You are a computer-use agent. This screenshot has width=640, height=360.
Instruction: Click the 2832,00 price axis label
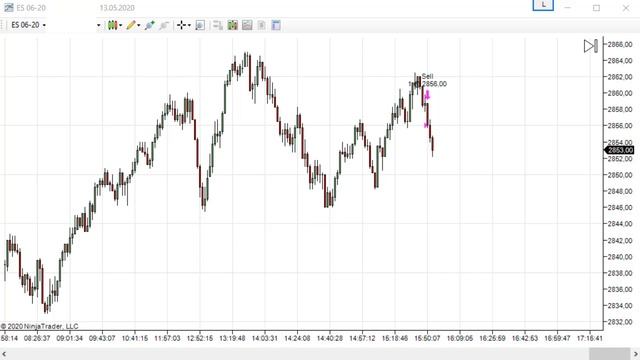click(x=620, y=322)
